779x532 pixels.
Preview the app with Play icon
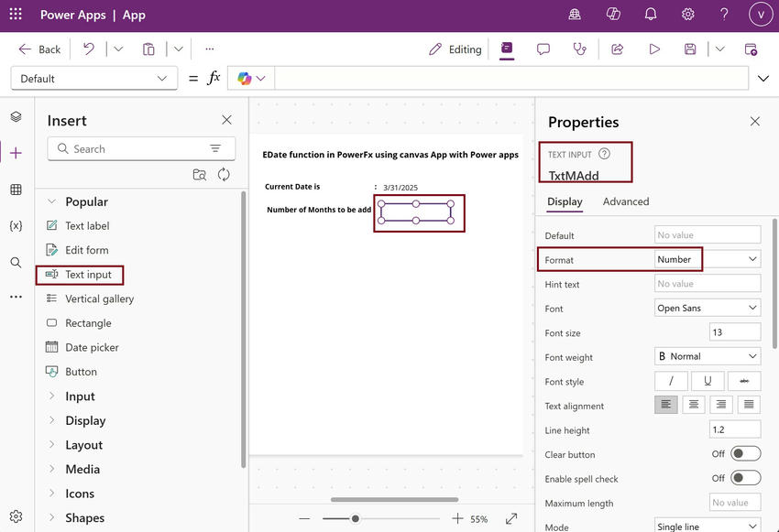point(654,49)
